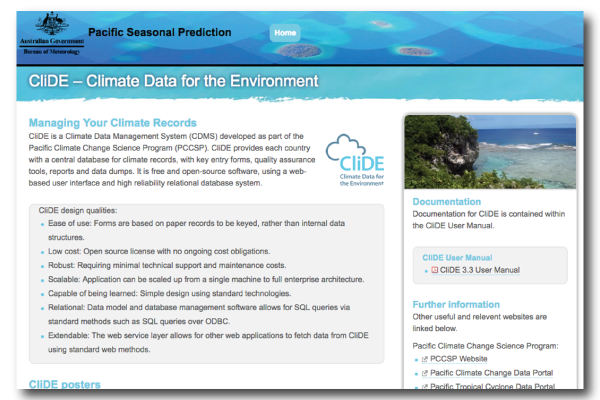Click the external icon beside Pacific Tropical Cyclone Data Portal

[x=424, y=387]
